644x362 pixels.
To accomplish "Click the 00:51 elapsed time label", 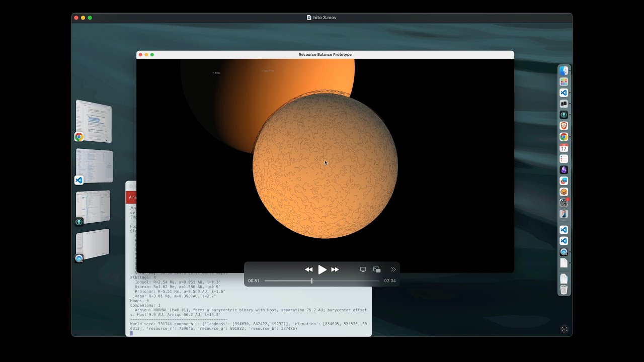I will [254, 281].
